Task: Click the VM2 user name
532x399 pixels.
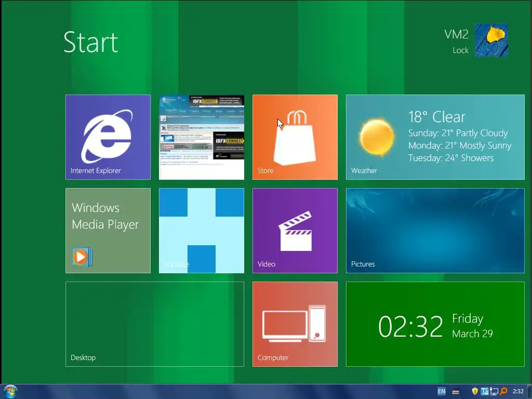Action: [x=456, y=34]
